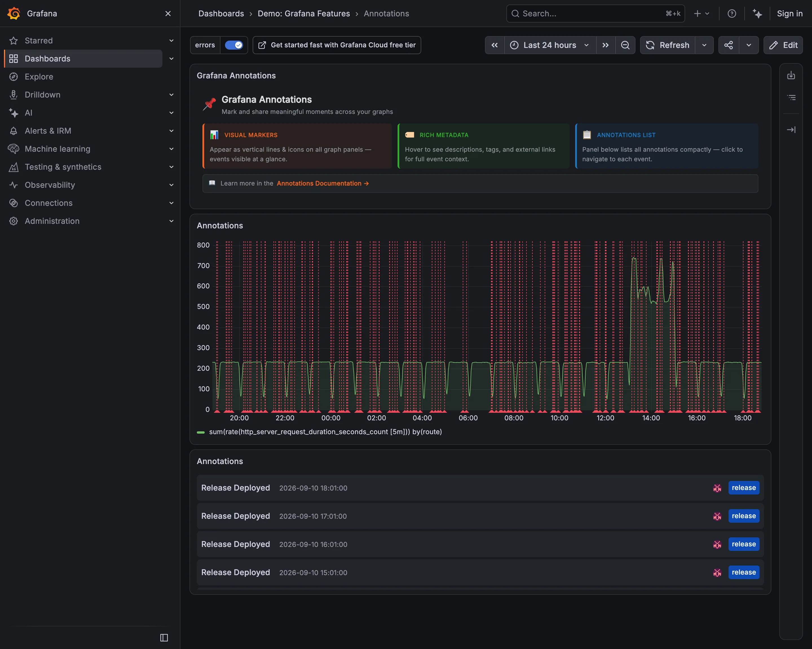Viewport: 812px width, 649px height.
Task: Open the Last 24 hours time picker
Action: coord(550,45)
